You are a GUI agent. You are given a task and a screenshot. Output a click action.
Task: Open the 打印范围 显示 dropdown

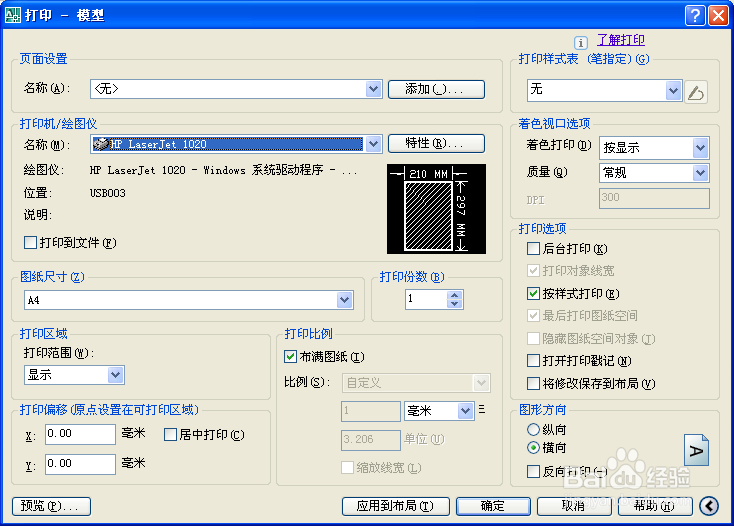[115, 375]
